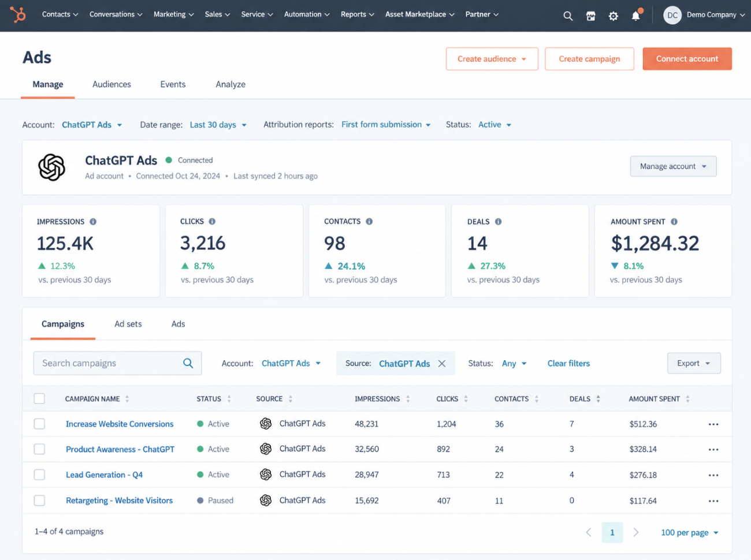Screen dimensions: 751x560
Task: Open actions for Lead Generation - Q4 row
Action: (x=713, y=475)
